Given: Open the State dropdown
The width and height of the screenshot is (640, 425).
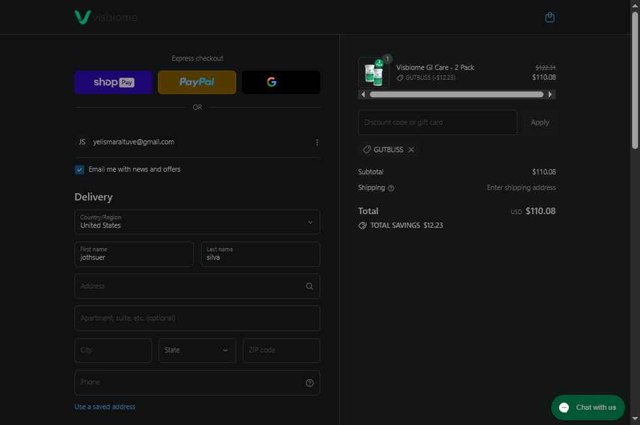Looking at the screenshot, I should click(197, 350).
